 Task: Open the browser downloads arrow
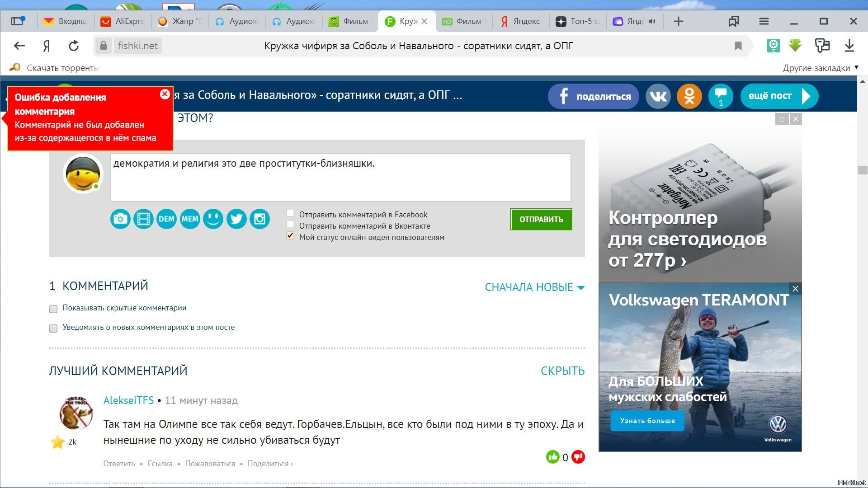click(849, 46)
